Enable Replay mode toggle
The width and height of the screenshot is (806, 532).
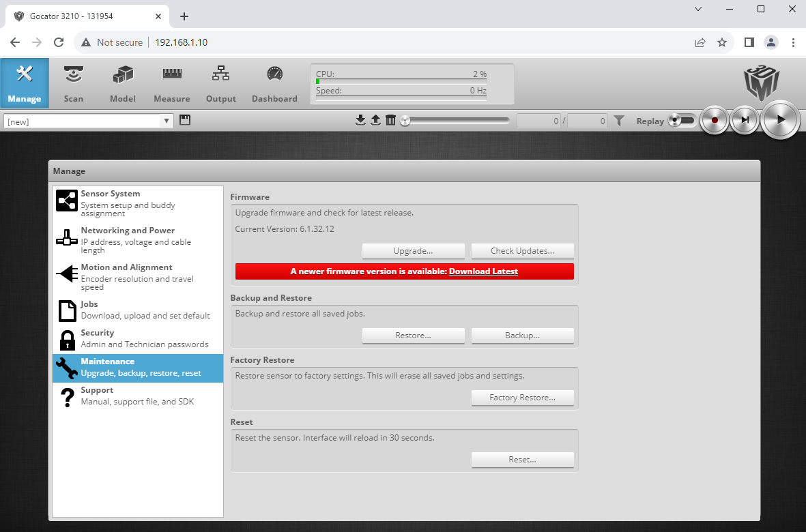682,119
